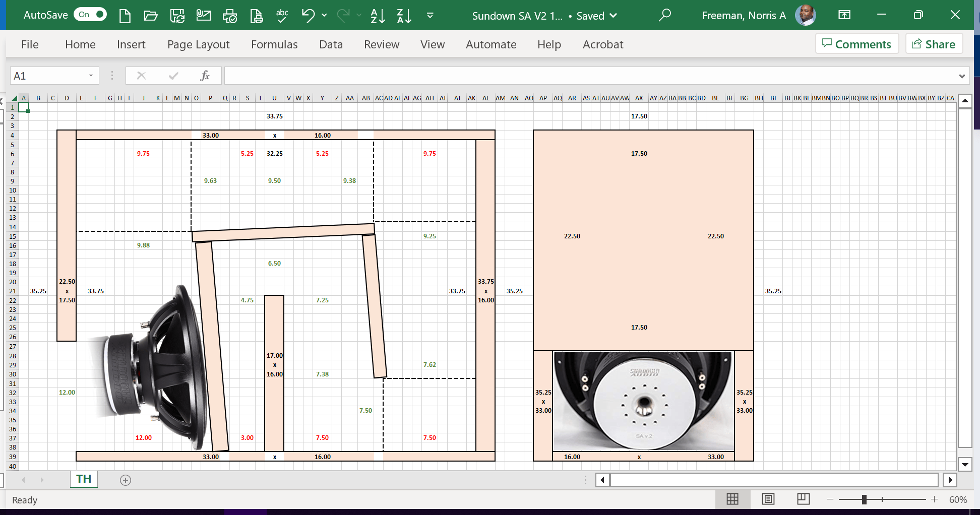The width and height of the screenshot is (980, 515).
Task: Click the zoom in plus button
Action: click(x=934, y=499)
